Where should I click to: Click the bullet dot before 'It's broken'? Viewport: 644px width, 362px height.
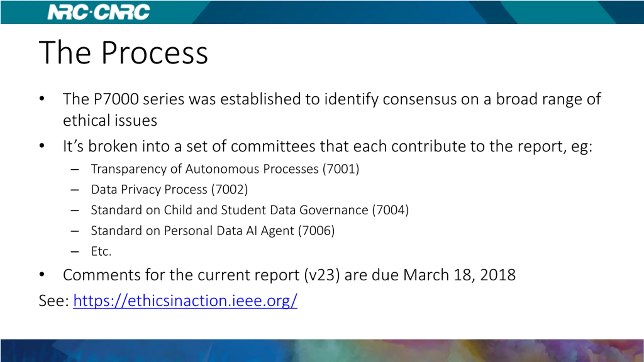pyautogui.click(x=42, y=146)
